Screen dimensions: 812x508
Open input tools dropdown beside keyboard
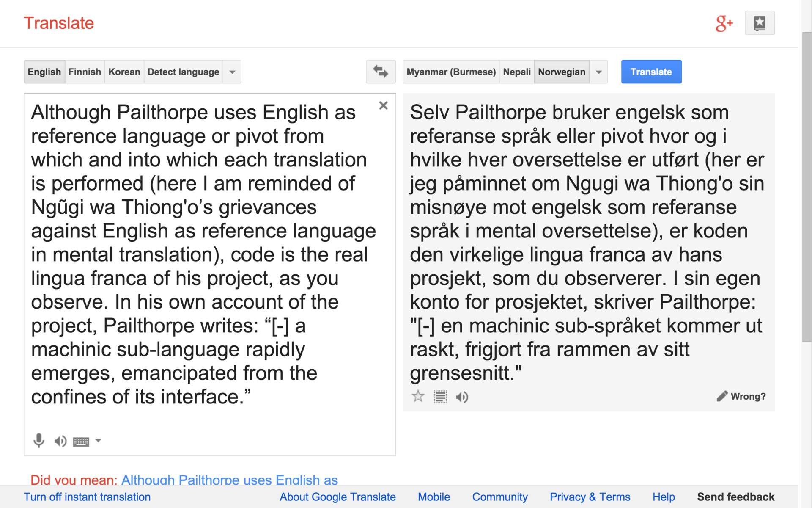point(99,441)
